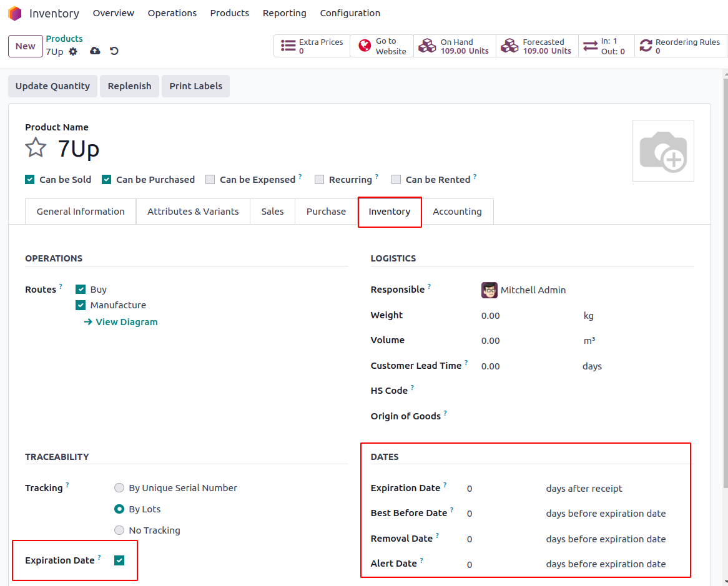The height and width of the screenshot is (586, 728).
Task: Show help tooltip for Responsible
Action: (x=430, y=286)
